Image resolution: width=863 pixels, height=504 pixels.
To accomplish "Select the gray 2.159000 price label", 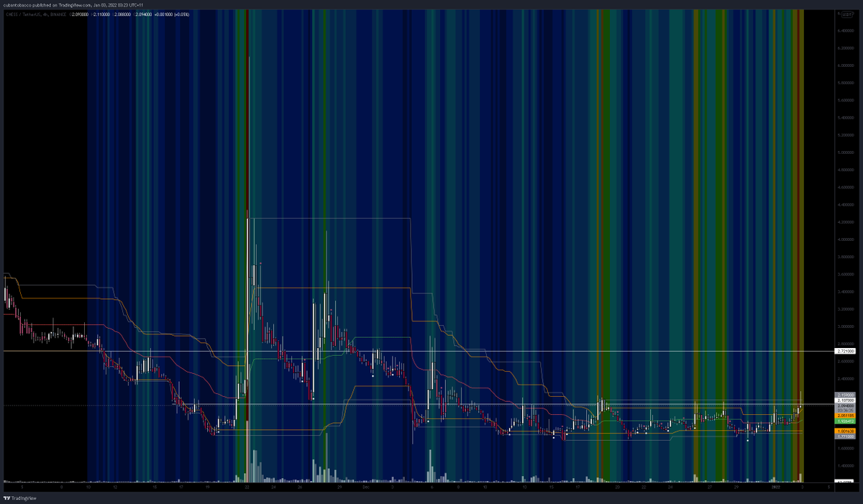I will (x=845, y=395).
